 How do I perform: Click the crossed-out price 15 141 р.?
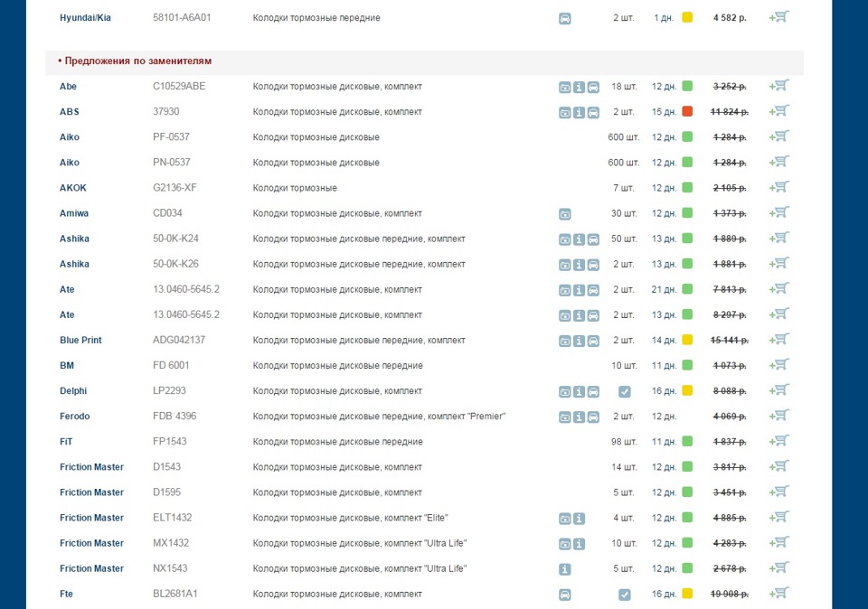coord(730,340)
